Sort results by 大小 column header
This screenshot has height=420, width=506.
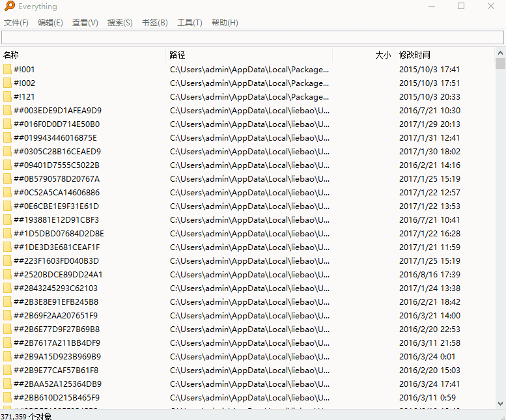pyautogui.click(x=383, y=55)
